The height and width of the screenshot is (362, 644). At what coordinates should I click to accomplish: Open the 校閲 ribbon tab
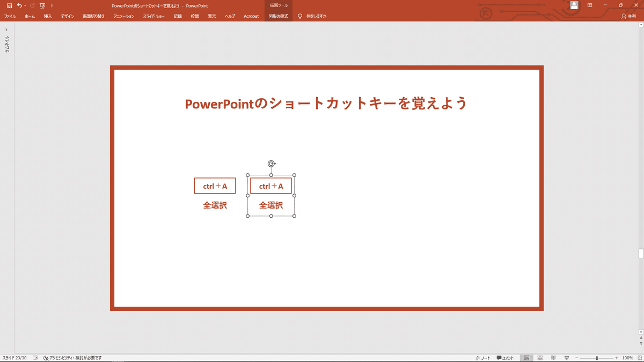click(195, 16)
